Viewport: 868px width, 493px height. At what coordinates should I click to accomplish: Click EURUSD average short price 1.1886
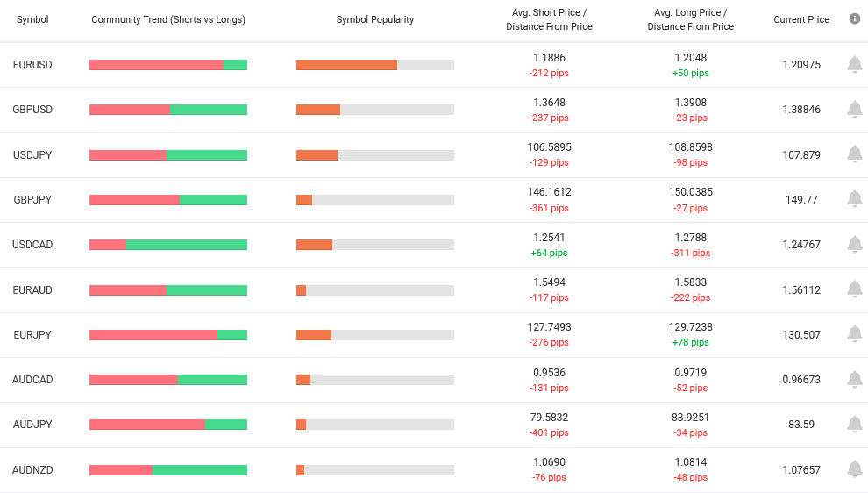549,58
